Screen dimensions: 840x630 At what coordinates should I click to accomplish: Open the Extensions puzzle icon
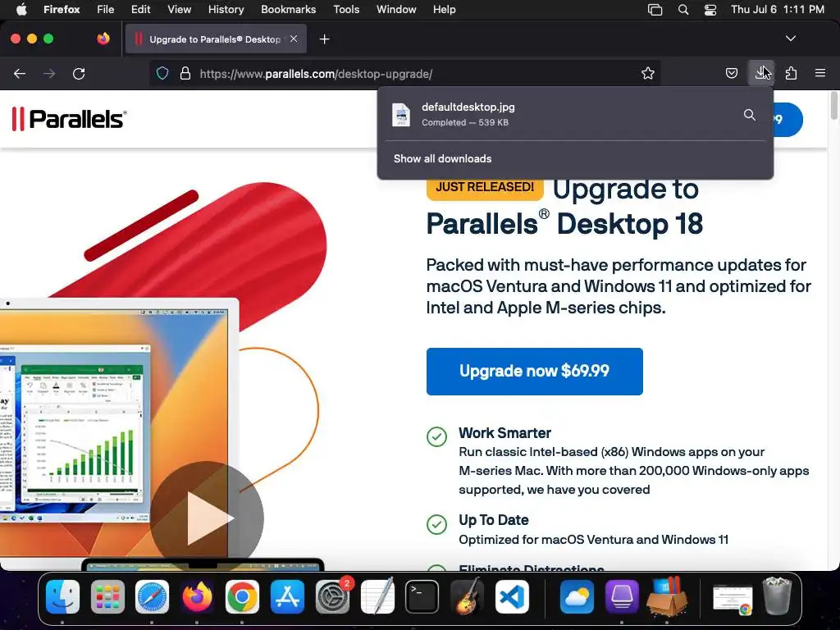(x=791, y=73)
